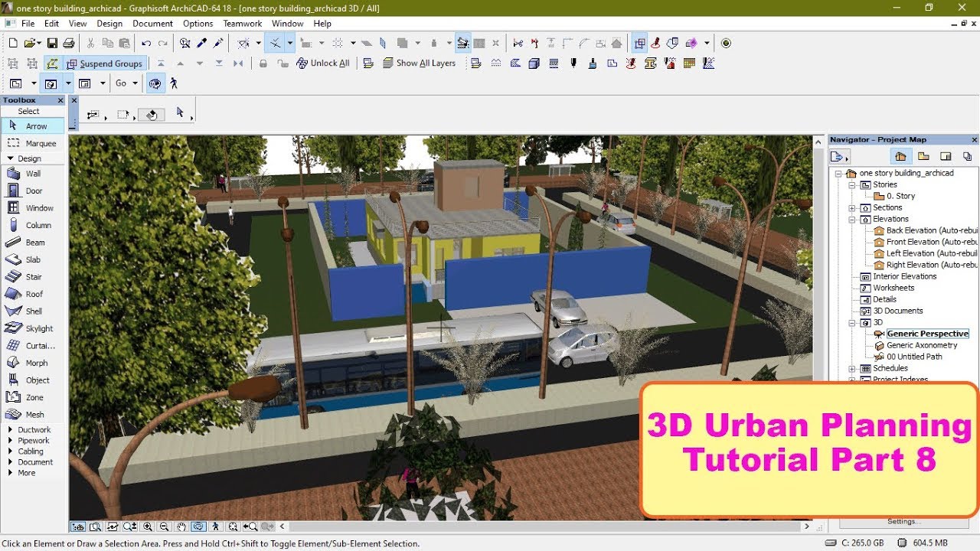Screen dimensions: 980x551
Task: Open the Options menu
Action: (x=198, y=24)
